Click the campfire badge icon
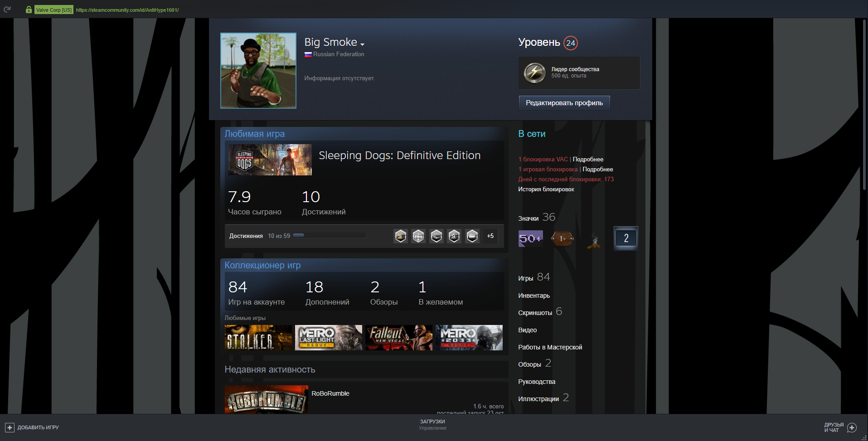868x441 pixels. coord(594,240)
